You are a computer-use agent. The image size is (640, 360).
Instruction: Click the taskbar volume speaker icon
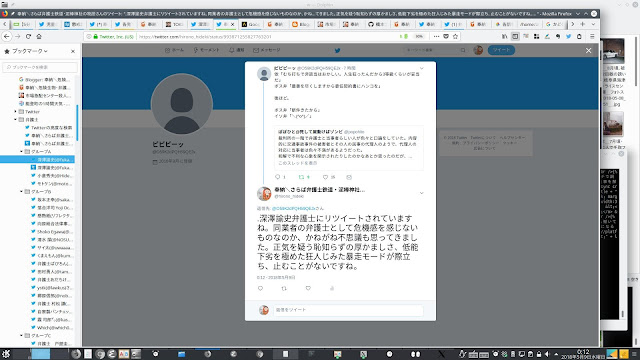(x=547, y=354)
